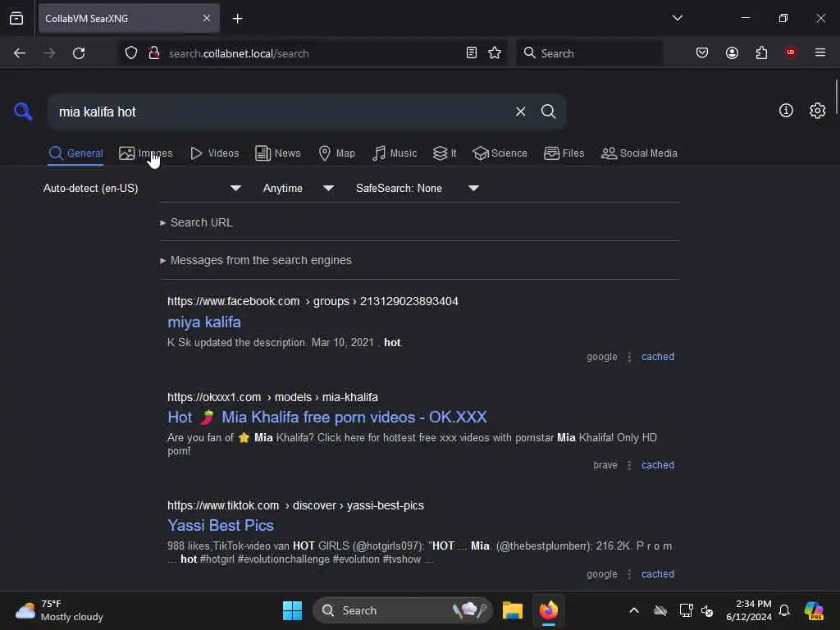
Task: Open the Pocket save icon
Action: tap(702, 53)
